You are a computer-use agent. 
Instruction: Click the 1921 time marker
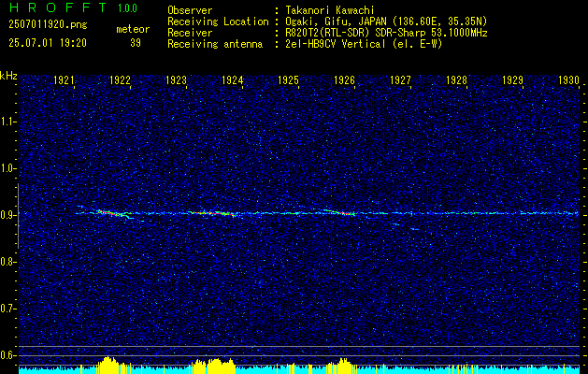[65, 79]
